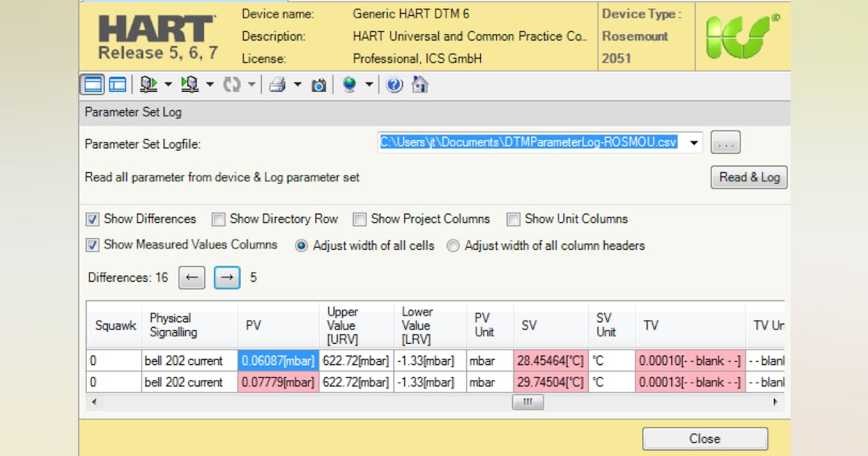Open the print options dropdown arrow
Screen dimensions: 868x456
(297, 85)
